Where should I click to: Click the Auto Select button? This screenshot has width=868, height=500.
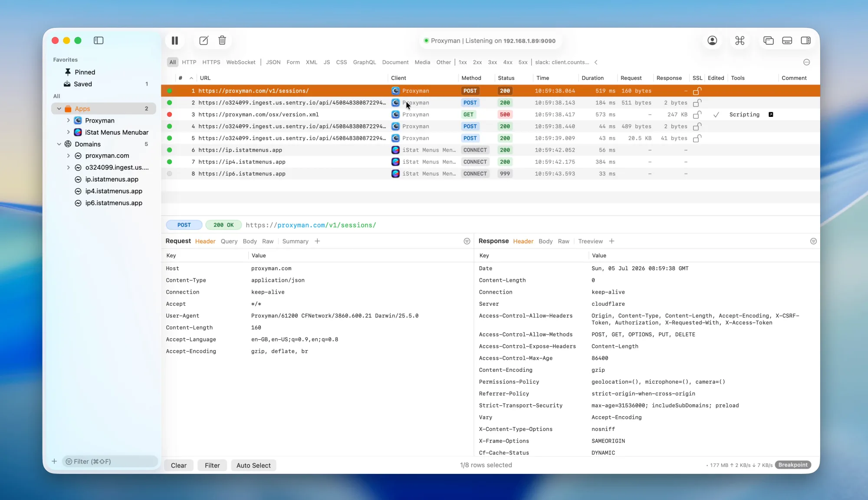[253, 465]
